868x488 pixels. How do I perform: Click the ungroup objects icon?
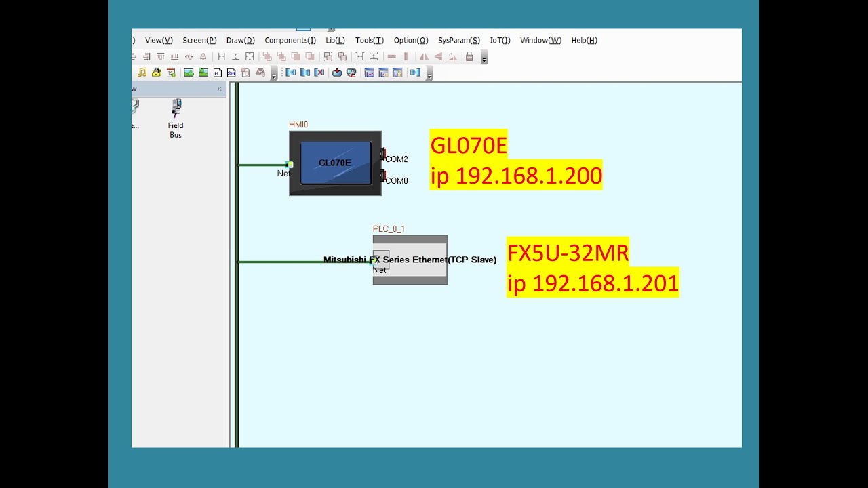(x=342, y=57)
